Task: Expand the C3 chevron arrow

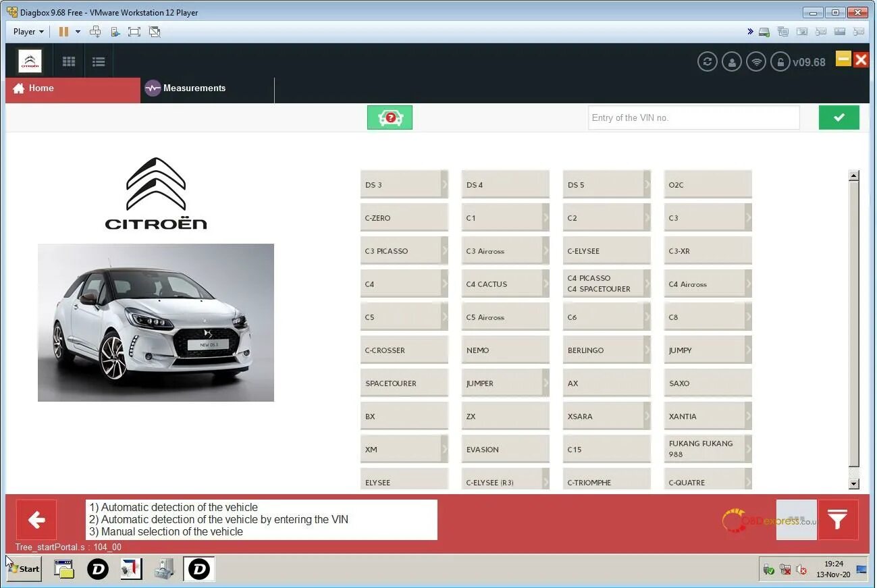Action: (748, 217)
